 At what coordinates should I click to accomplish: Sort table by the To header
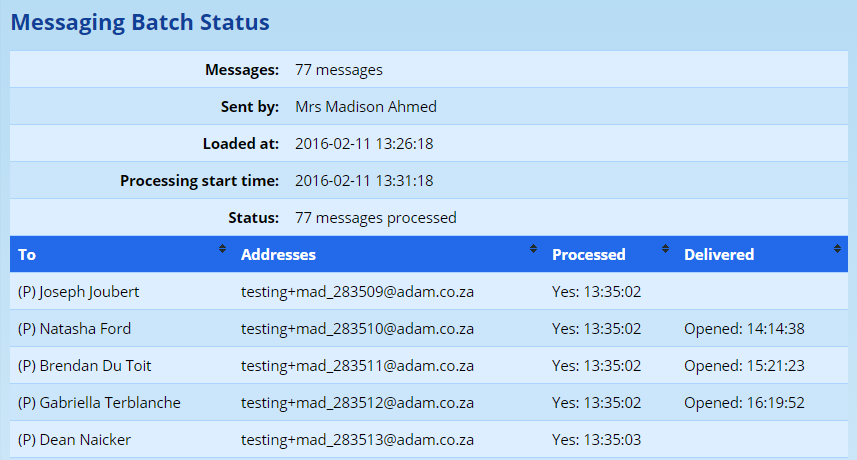point(27,255)
